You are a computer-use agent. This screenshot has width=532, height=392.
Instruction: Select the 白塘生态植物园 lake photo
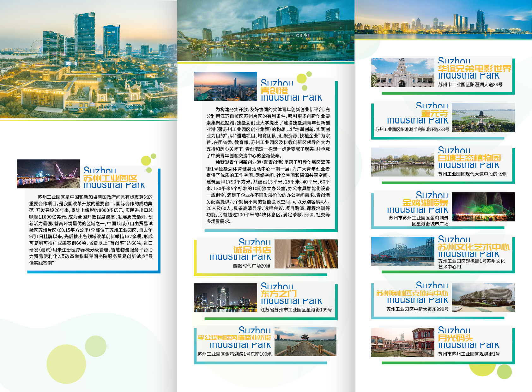point(402,162)
